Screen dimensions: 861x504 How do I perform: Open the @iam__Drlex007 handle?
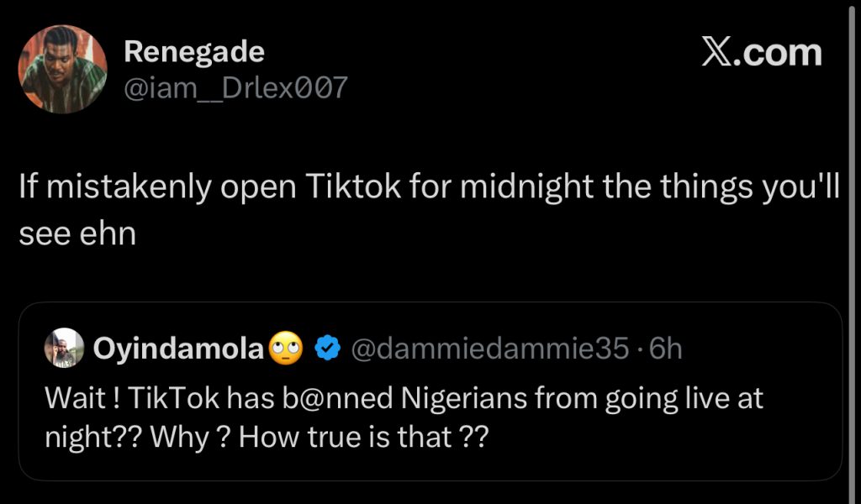point(235,87)
